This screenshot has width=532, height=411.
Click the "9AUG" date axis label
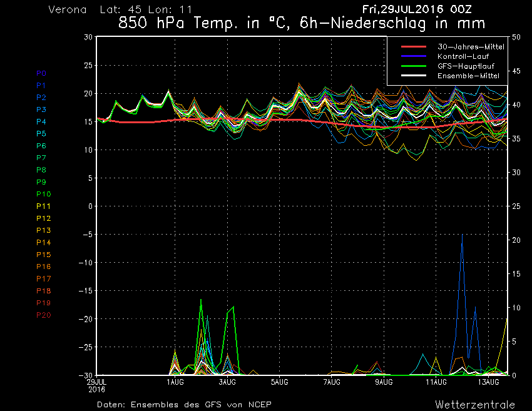click(x=384, y=382)
